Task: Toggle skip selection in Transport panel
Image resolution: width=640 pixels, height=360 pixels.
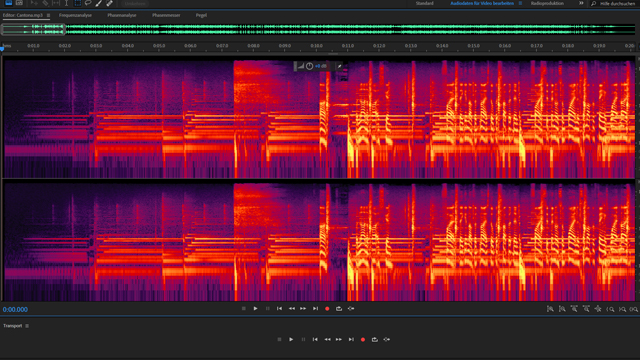Action: [x=387, y=340]
